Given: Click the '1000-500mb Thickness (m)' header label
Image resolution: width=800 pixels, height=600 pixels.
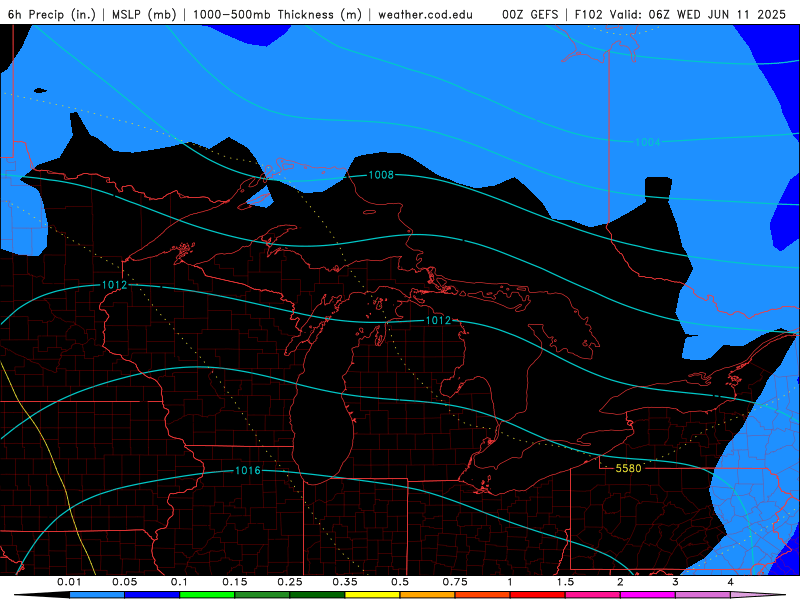Looking at the screenshot, I should tap(277, 14).
